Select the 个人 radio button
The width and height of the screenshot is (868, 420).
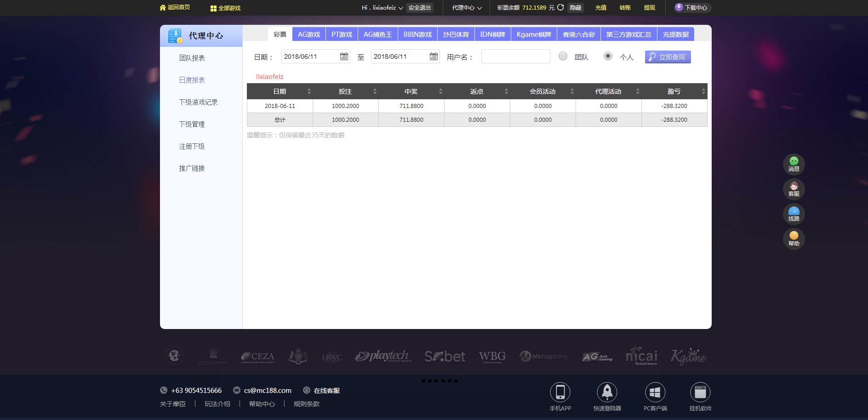point(608,56)
